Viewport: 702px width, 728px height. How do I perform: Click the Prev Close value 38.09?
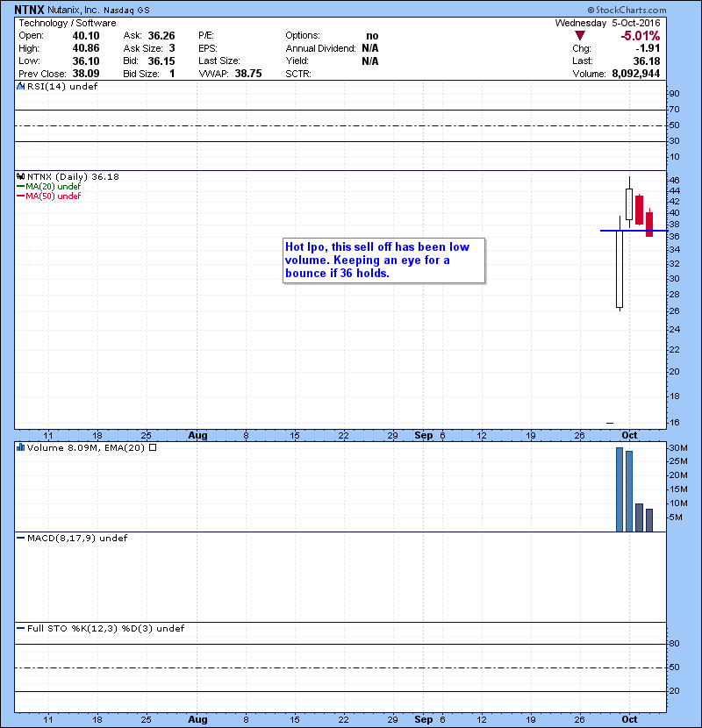tap(86, 74)
